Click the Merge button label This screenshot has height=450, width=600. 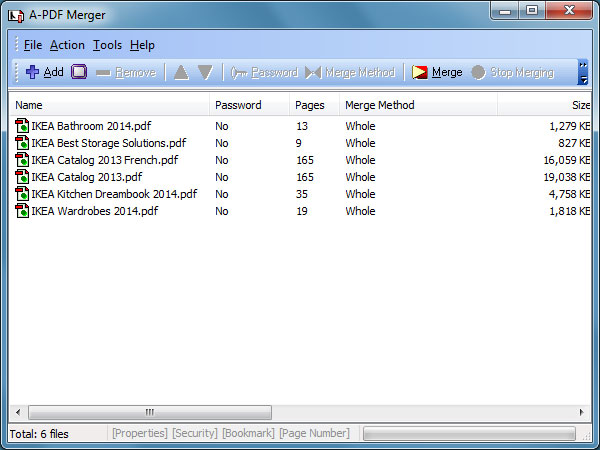[447, 72]
